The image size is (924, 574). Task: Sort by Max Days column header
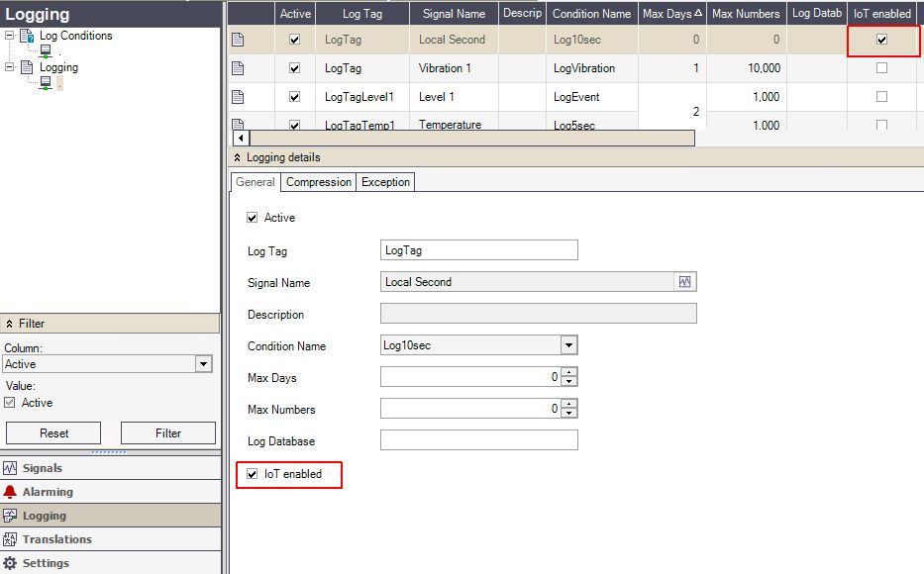(x=672, y=14)
